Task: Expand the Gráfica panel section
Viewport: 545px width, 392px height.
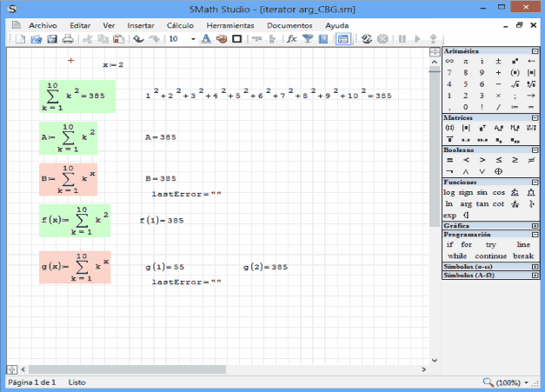Action: [x=534, y=225]
